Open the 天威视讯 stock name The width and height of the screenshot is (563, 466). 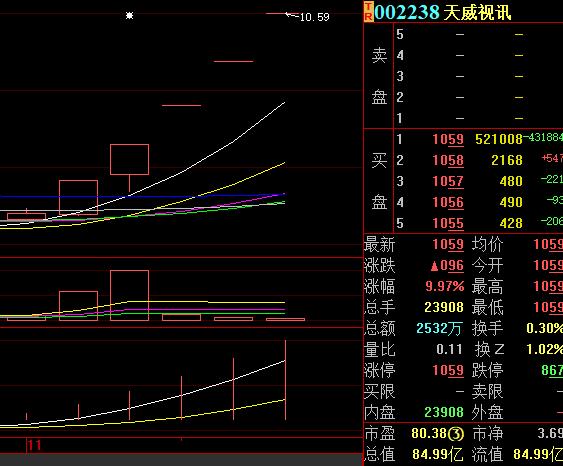coord(478,13)
